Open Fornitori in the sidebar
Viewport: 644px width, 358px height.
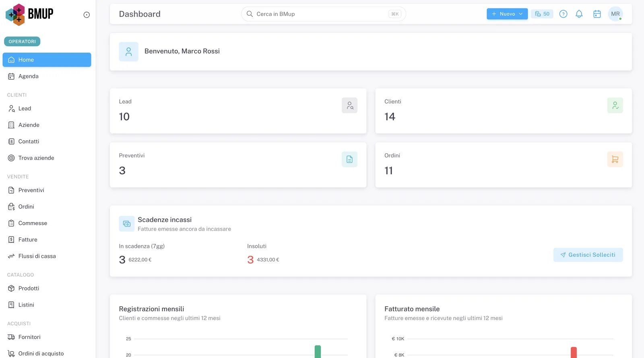[x=47, y=337]
